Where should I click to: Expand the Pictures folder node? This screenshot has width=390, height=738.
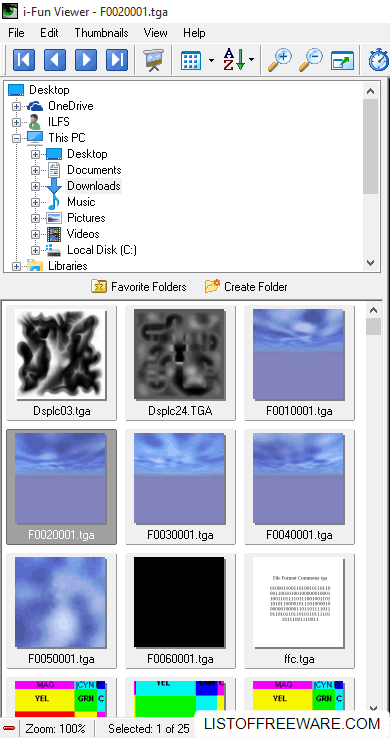click(35, 218)
